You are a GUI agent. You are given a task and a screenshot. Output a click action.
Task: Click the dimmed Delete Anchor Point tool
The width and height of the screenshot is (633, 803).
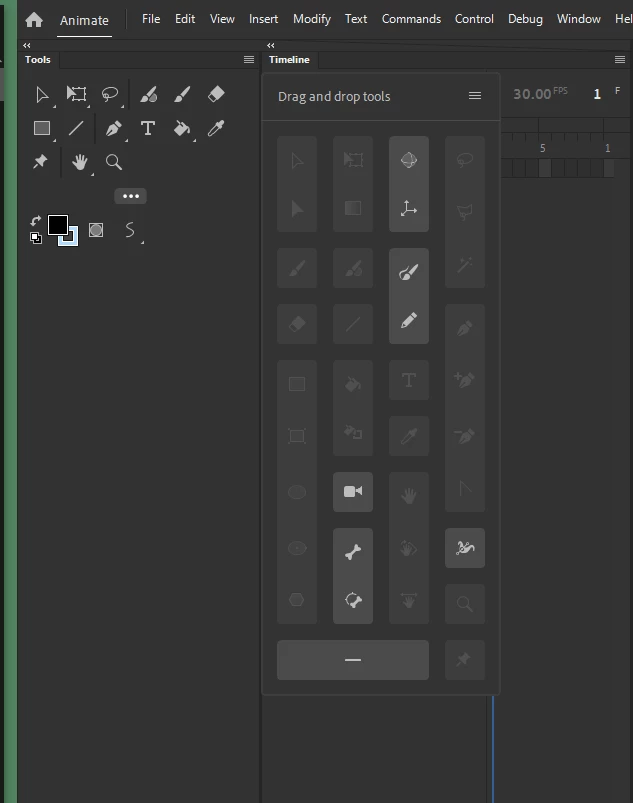coord(465,436)
